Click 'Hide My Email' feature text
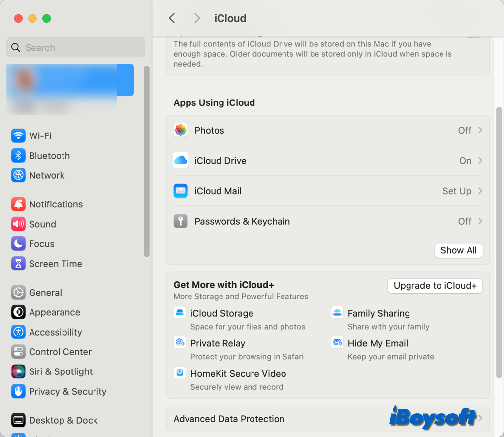504x437 pixels. click(x=378, y=343)
